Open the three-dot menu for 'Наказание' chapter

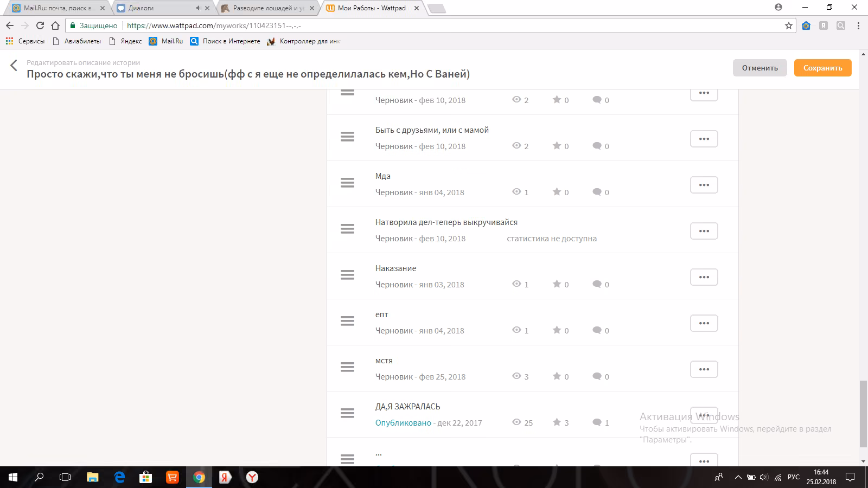coord(704,277)
